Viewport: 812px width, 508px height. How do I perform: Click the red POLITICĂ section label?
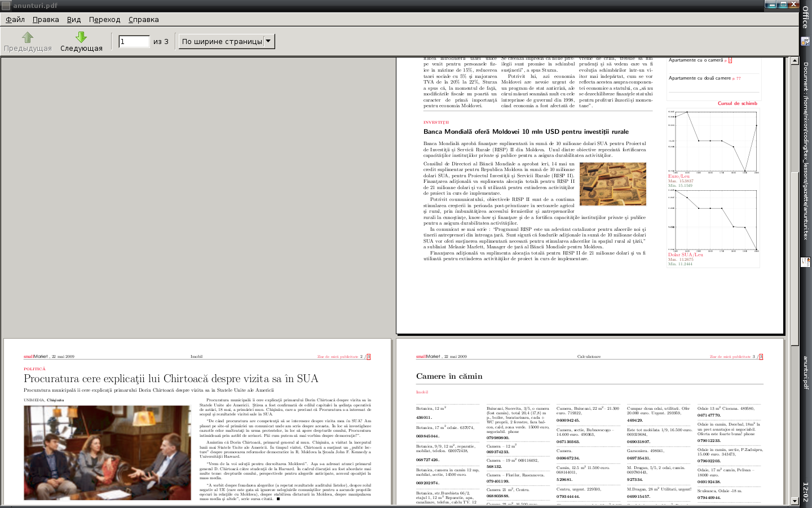coord(34,369)
